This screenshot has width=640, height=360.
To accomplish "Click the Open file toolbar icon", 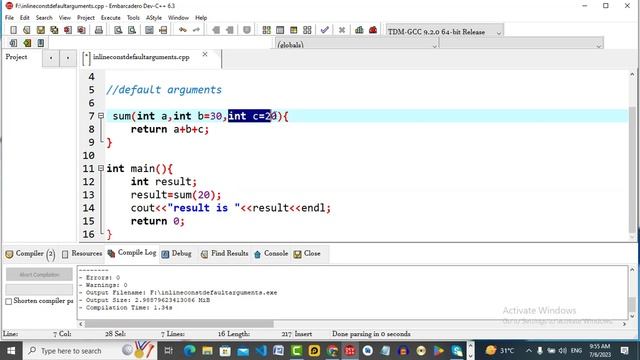I will coord(27,30).
